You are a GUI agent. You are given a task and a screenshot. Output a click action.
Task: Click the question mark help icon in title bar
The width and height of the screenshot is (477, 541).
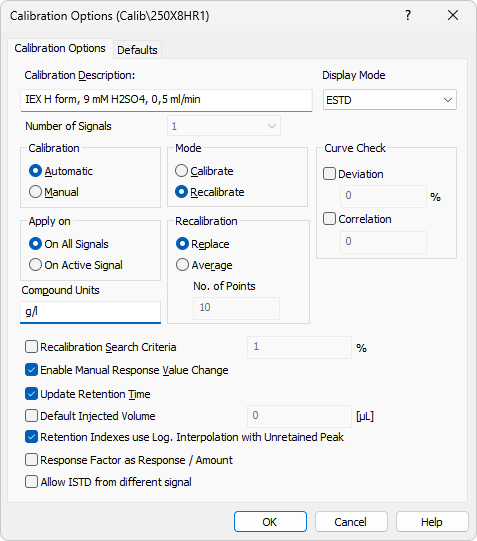408,16
